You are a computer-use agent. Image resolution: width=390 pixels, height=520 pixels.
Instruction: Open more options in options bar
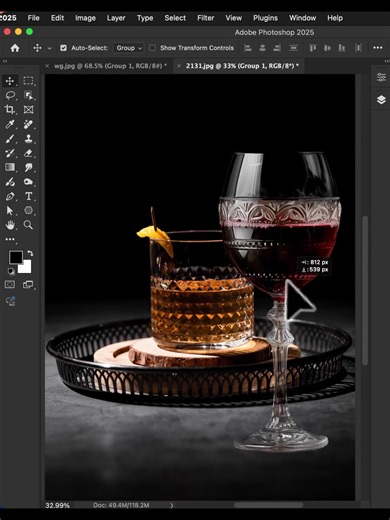pos(378,48)
